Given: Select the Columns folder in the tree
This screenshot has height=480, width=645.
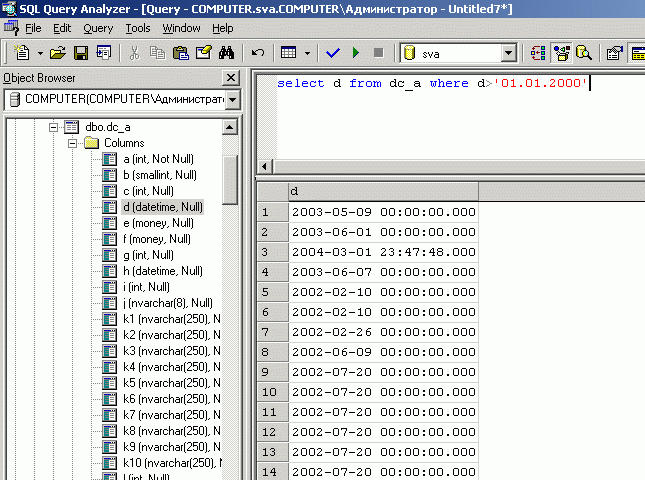Looking at the screenshot, I should tap(124, 143).
